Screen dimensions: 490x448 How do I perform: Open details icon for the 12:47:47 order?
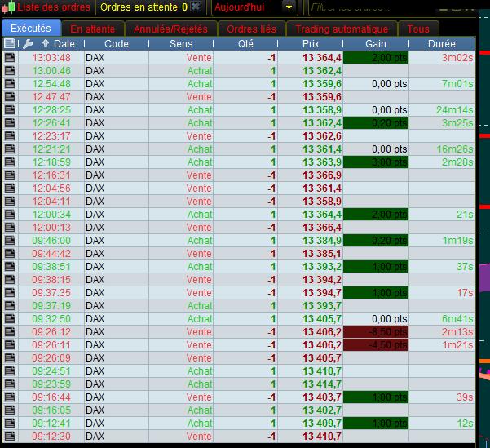pos(10,96)
